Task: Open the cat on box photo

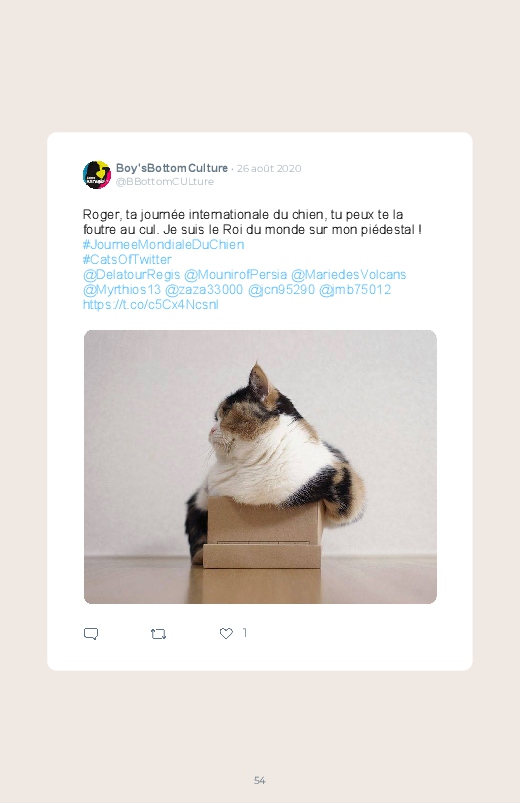Action: [260, 467]
